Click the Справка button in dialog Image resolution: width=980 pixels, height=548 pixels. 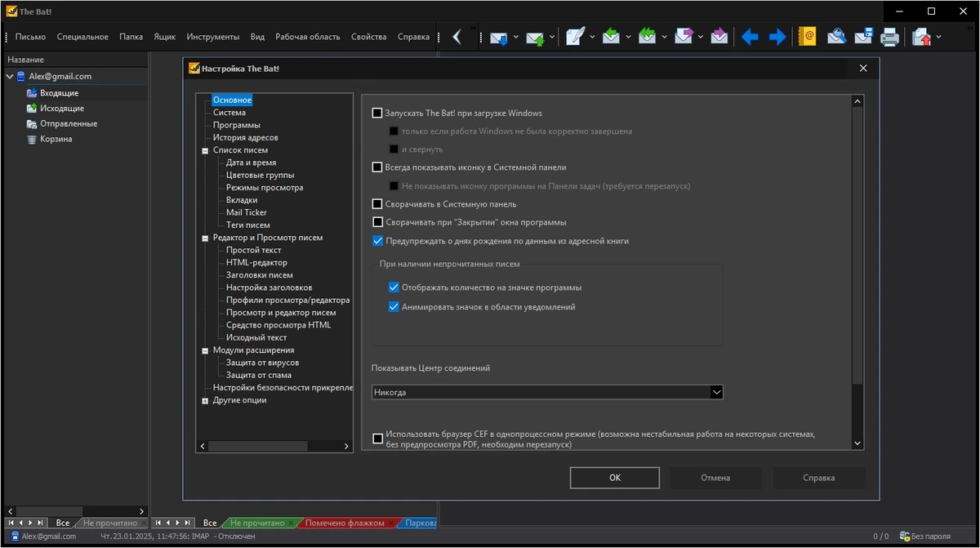[818, 478]
